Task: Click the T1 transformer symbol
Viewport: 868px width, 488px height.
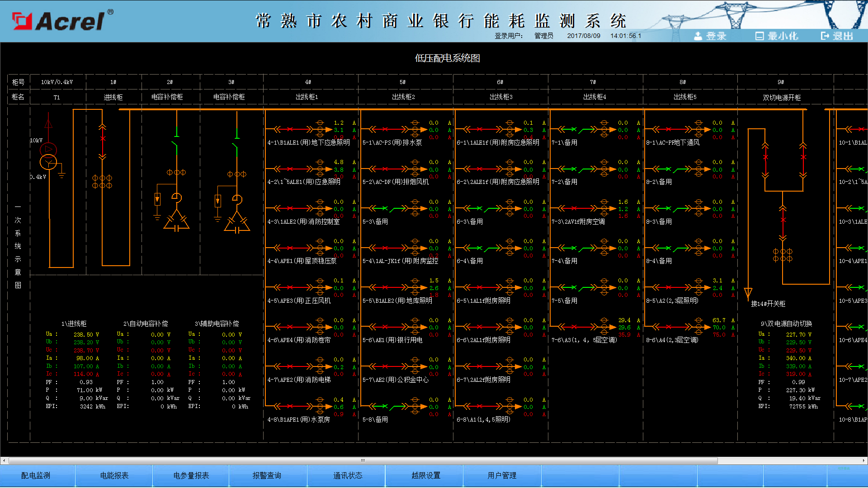Action: 48,156
